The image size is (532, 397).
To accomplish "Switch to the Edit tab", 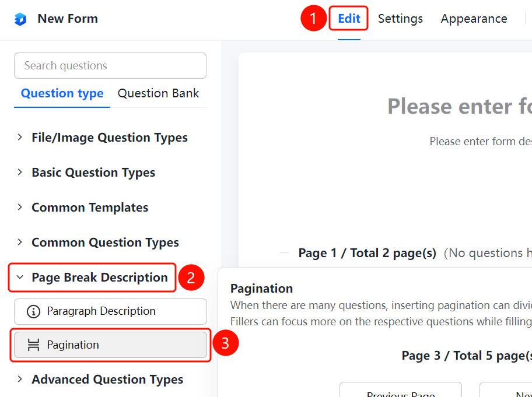I will [x=349, y=18].
